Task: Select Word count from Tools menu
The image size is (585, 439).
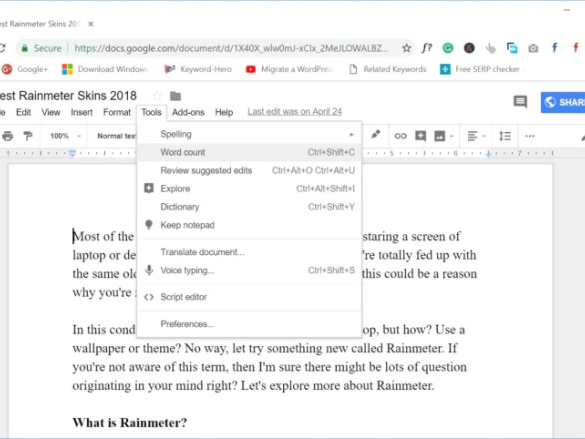Action: click(249, 152)
